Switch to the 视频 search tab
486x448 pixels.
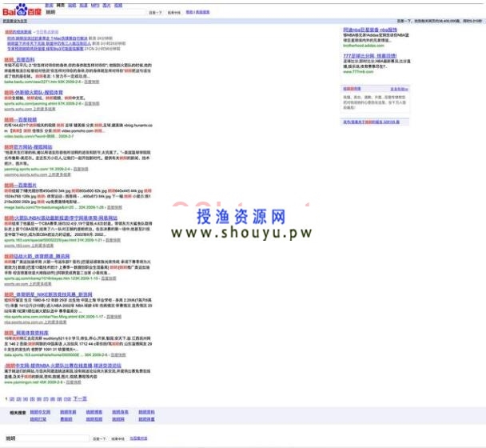pos(118,6)
